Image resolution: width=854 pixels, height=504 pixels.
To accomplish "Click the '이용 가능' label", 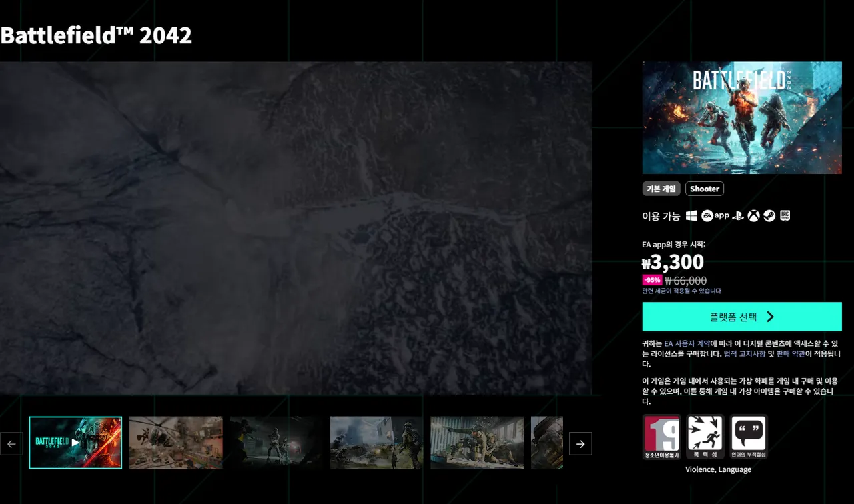I will click(661, 216).
